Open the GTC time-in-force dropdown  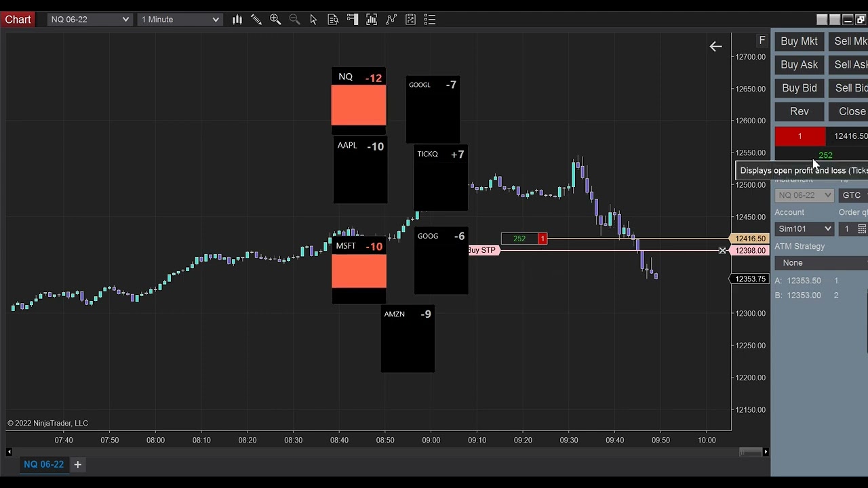point(853,195)
